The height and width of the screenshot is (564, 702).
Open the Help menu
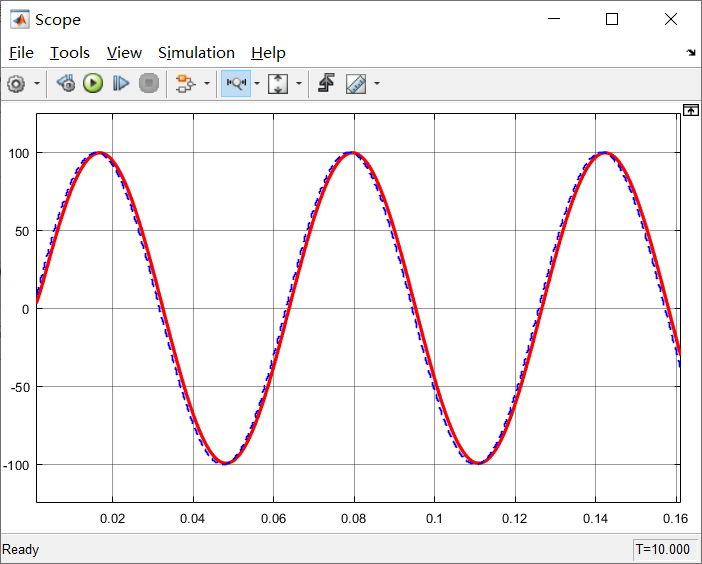pyautogui.click(x=268, y=53)
